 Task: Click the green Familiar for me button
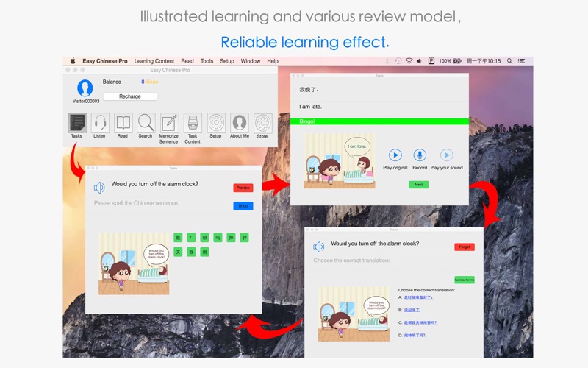coord(465,280)
